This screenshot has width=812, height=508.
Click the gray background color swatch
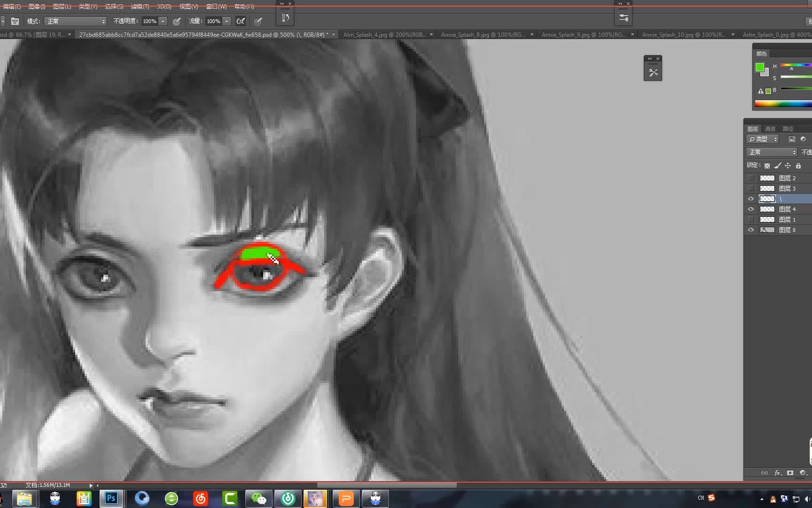tap(766, 73)
